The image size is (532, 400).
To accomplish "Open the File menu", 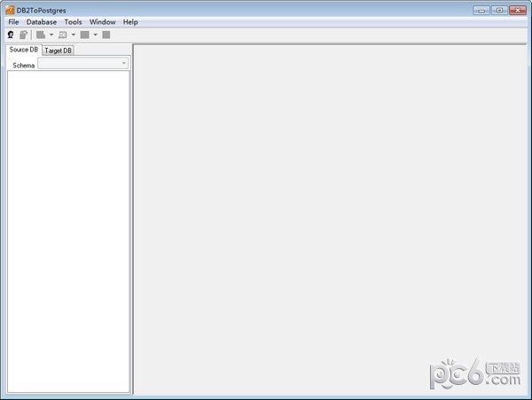I will point(13,22).
